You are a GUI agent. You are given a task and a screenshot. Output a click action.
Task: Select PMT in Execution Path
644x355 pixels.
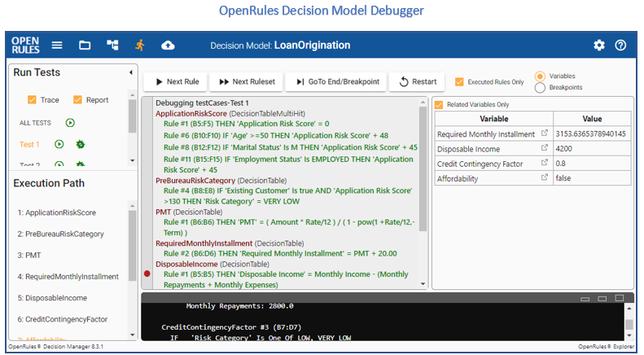[26, 256]
